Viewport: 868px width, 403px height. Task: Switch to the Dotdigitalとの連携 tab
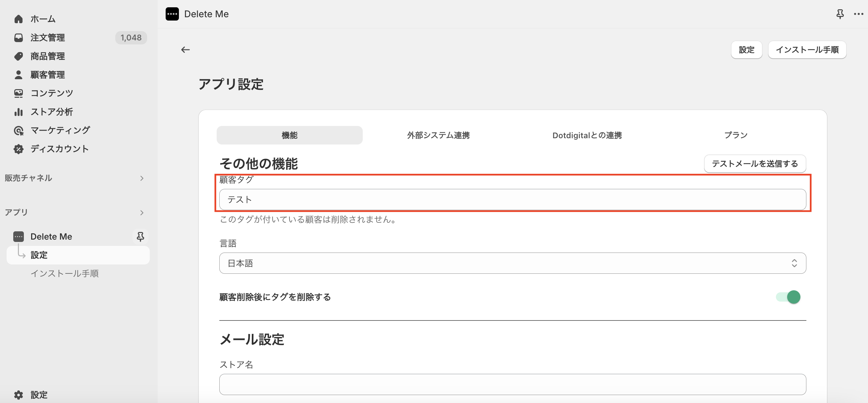[587, 135]
